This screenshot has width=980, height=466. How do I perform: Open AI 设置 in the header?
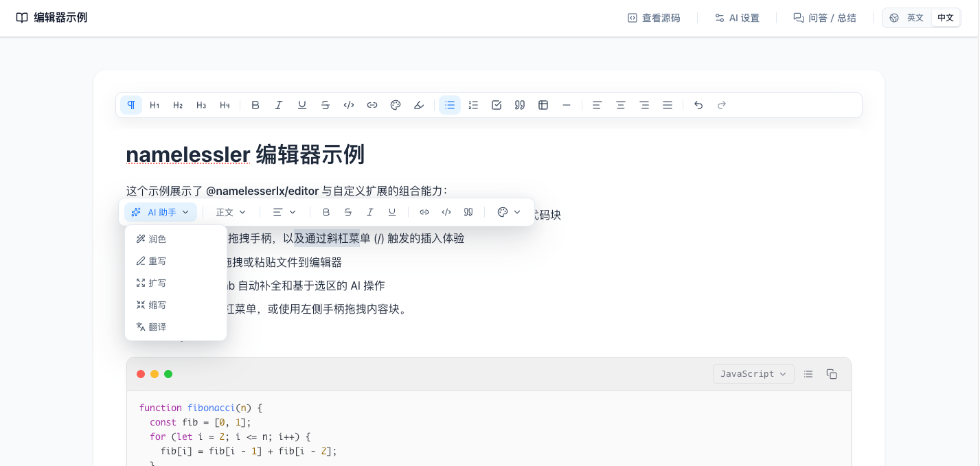pos(737,18)
